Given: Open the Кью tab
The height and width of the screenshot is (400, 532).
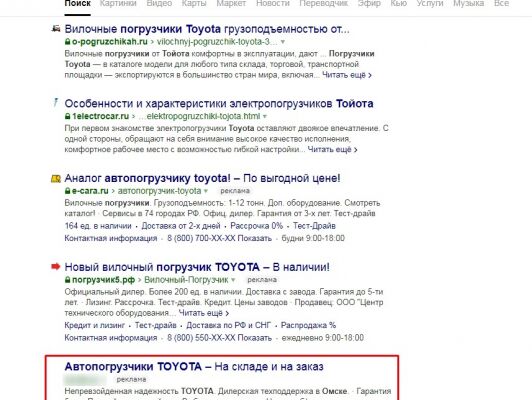Looking at the screenshot, I should pos(399,3).
